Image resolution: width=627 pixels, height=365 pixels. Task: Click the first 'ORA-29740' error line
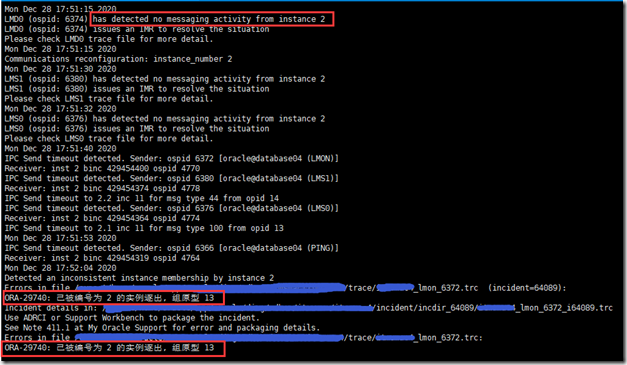click(x=109, y=298)
